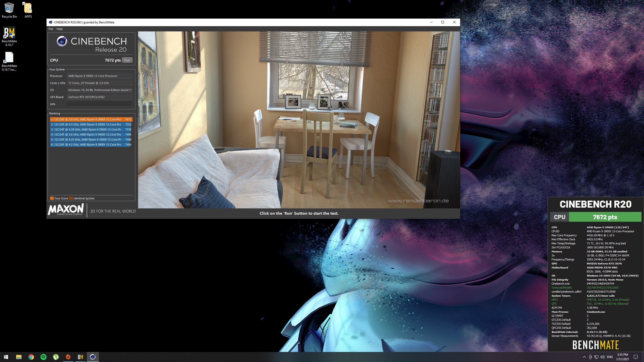Screen dimensions: 644x362
Task: Click the GFX Board field GeForce RTX 3070
Action: [x=100, y=97]
